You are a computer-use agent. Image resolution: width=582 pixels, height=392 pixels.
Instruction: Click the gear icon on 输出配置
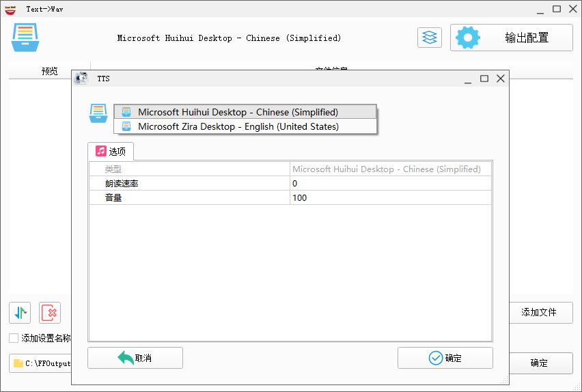click(468, 38)
